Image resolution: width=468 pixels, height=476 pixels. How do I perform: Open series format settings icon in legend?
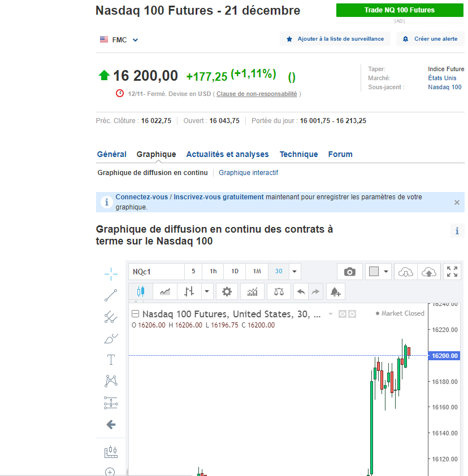coord(352,314)
